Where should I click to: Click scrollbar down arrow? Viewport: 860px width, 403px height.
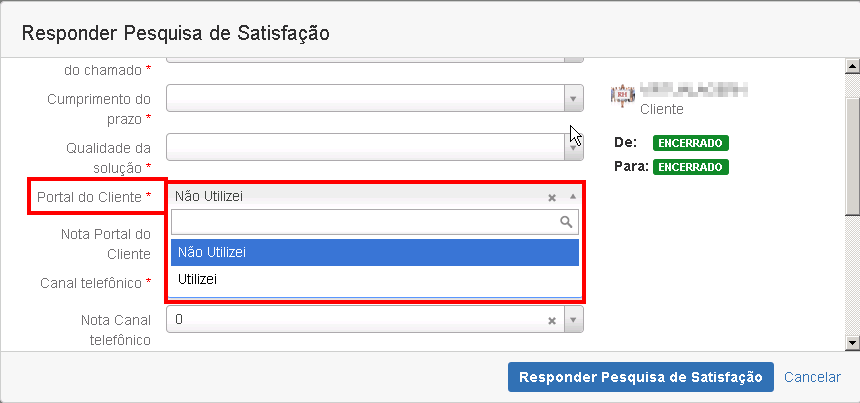(x=852, y=342)
